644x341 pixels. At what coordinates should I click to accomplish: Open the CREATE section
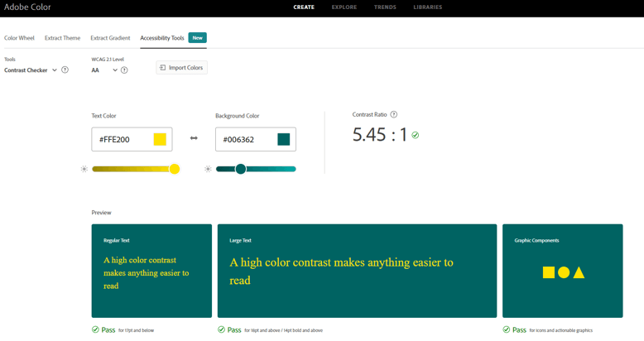pyautogui.click(x=304, y=7)
